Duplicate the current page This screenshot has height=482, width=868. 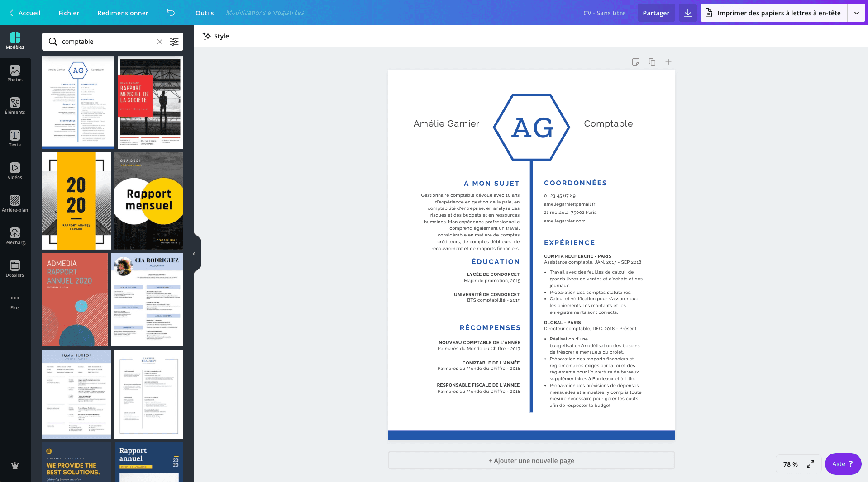(x=652, y=62)
